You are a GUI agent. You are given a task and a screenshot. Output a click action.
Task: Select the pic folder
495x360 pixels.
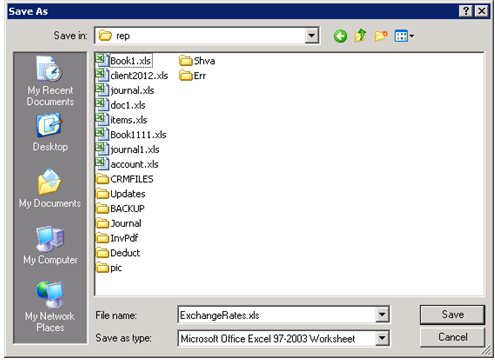109,268
